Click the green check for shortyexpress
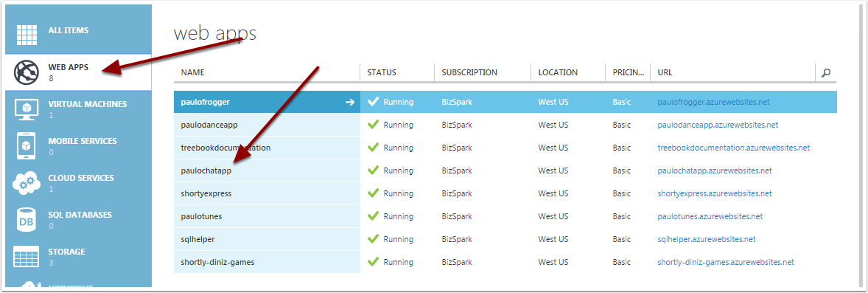 tap(373, 193)
